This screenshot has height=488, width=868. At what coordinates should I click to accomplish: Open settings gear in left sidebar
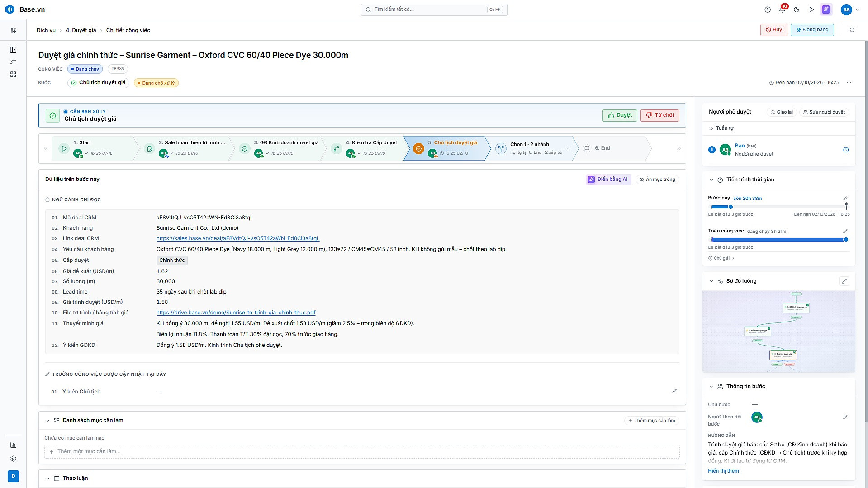point(13,459)
